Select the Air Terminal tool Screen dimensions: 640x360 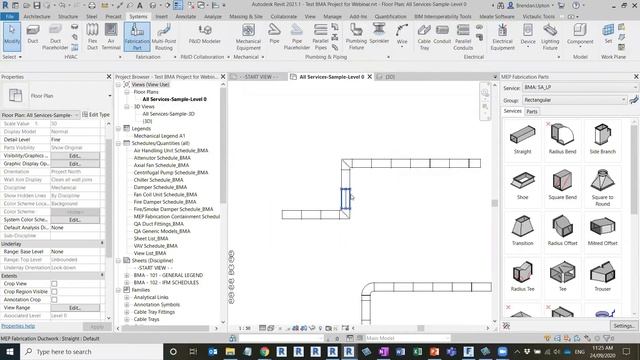pyautogui.click(x=111, y=37)
